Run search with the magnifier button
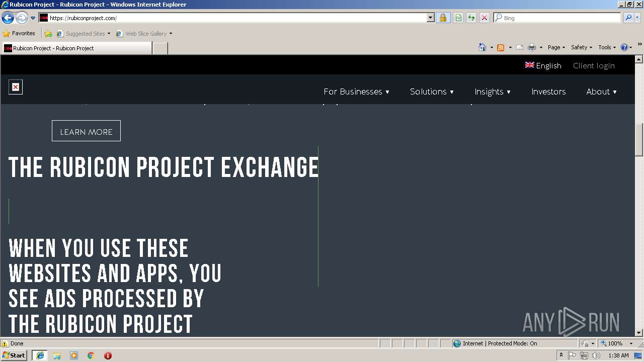 point(628,18)
